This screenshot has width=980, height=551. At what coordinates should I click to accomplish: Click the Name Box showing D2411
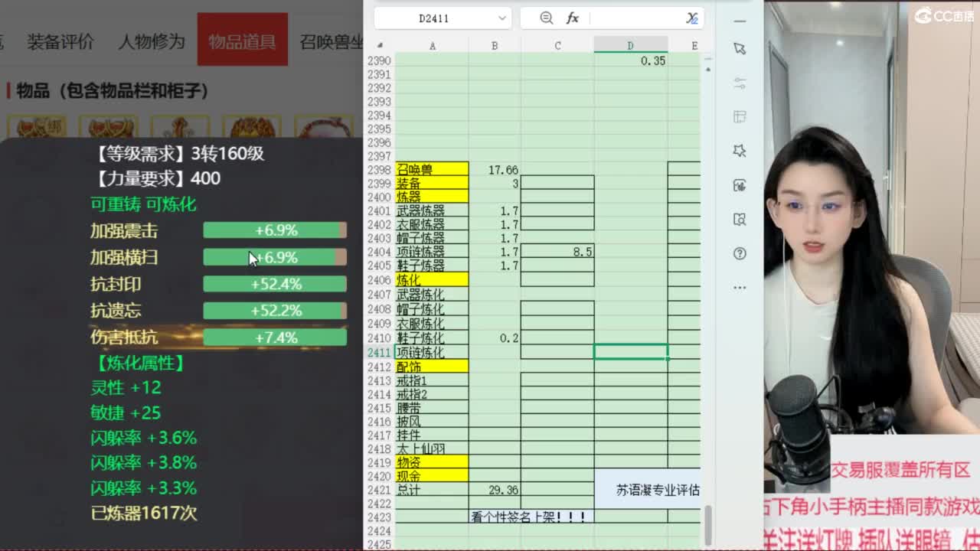click(x=434, y=18)
